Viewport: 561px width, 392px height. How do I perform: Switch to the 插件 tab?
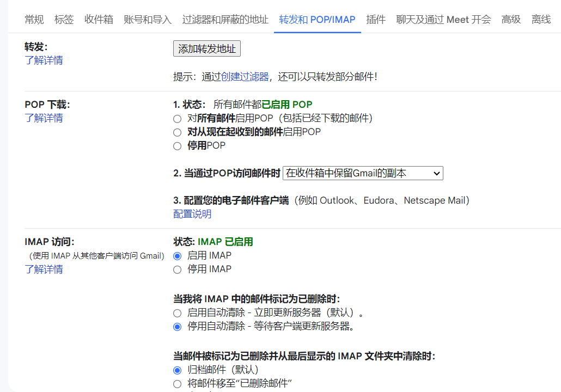tap(376, 20)
